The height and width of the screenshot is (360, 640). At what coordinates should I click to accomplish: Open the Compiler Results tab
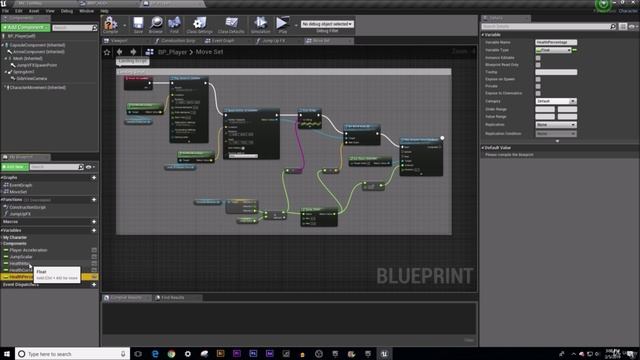(126, 298)
